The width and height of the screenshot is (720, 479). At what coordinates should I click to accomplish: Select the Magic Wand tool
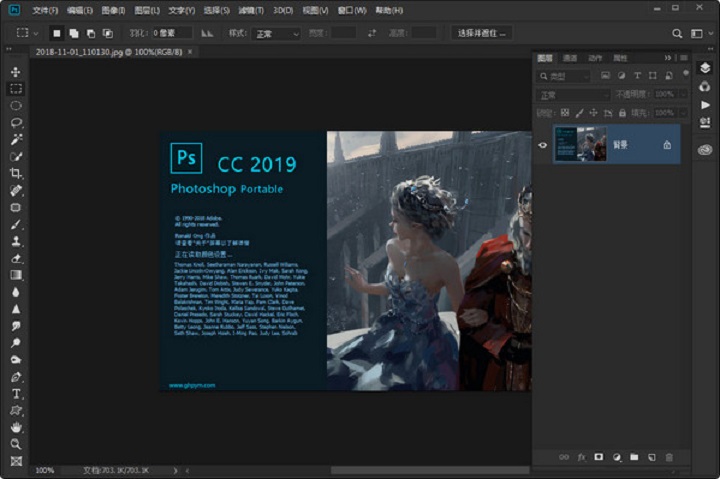tap(16, 139)
